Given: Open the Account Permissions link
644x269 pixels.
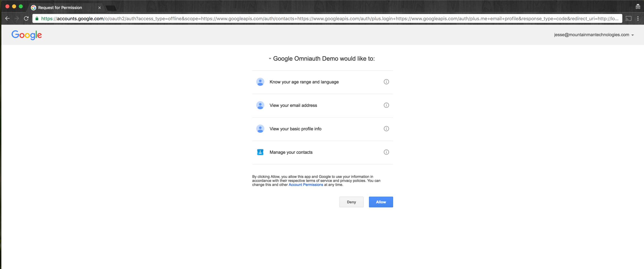Looking at the screenshot, I should [306, 185].
